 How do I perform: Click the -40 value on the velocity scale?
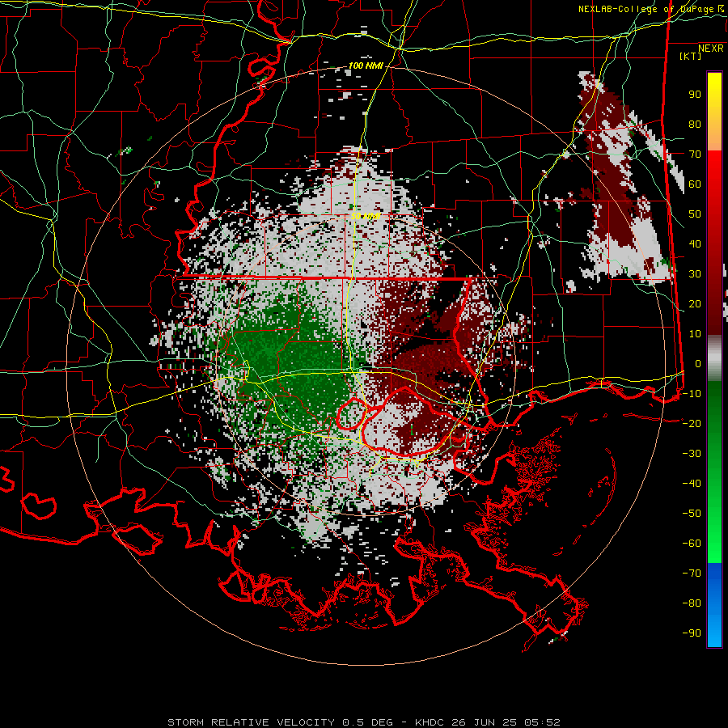[x=692, y=484]
